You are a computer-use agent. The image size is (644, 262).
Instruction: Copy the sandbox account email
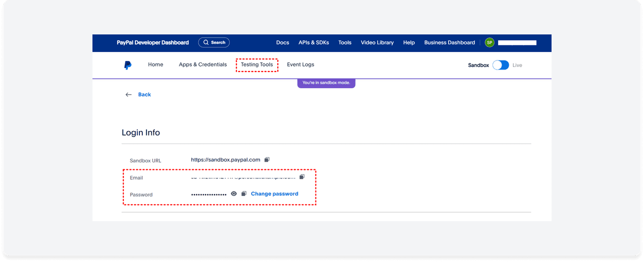pos(302,177)
